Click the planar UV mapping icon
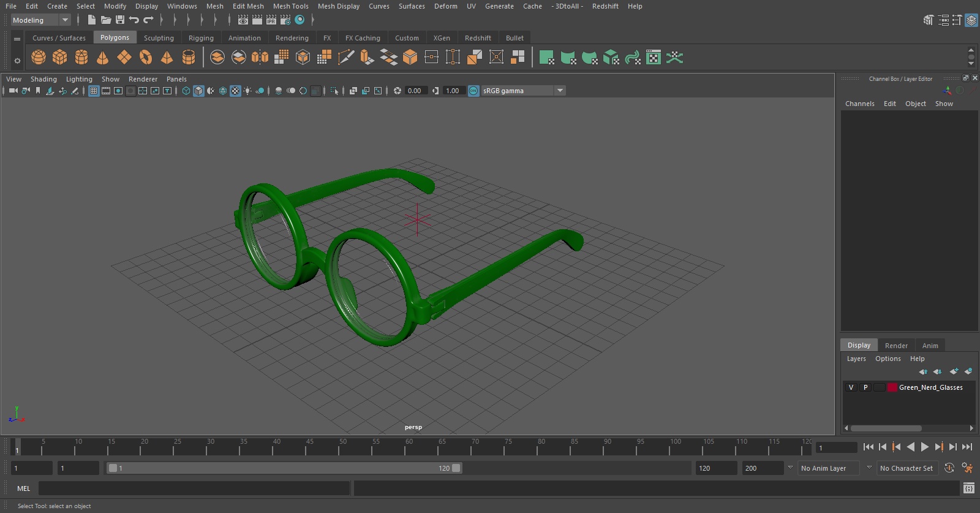Viewport: 980px width, 513px height. [546, 58]
